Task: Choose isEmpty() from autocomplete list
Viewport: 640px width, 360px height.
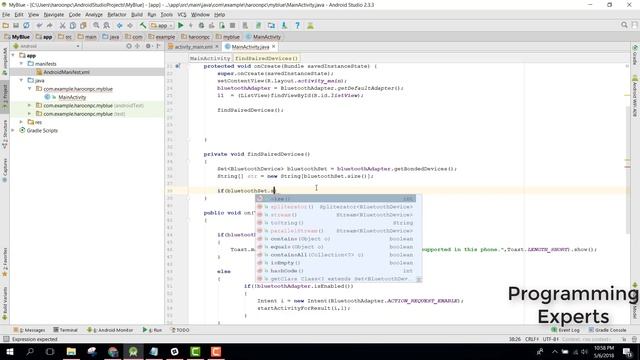Action: point(336,263)
